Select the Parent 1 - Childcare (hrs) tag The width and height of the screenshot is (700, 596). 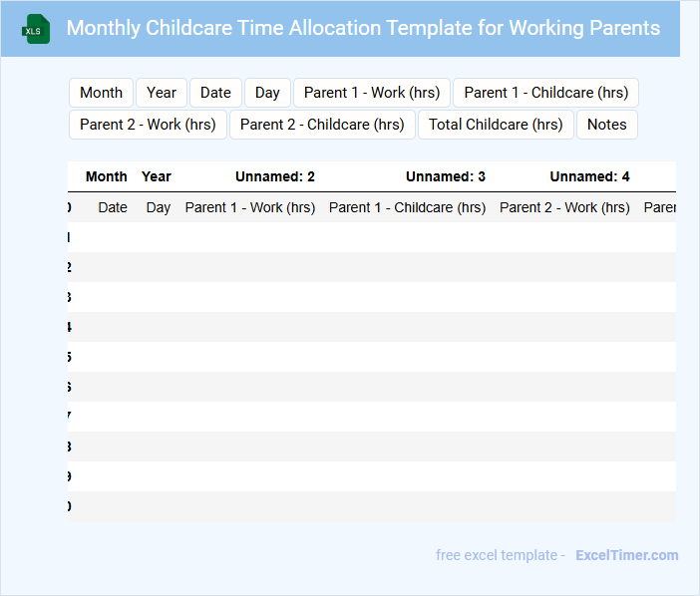coord(545,93)
